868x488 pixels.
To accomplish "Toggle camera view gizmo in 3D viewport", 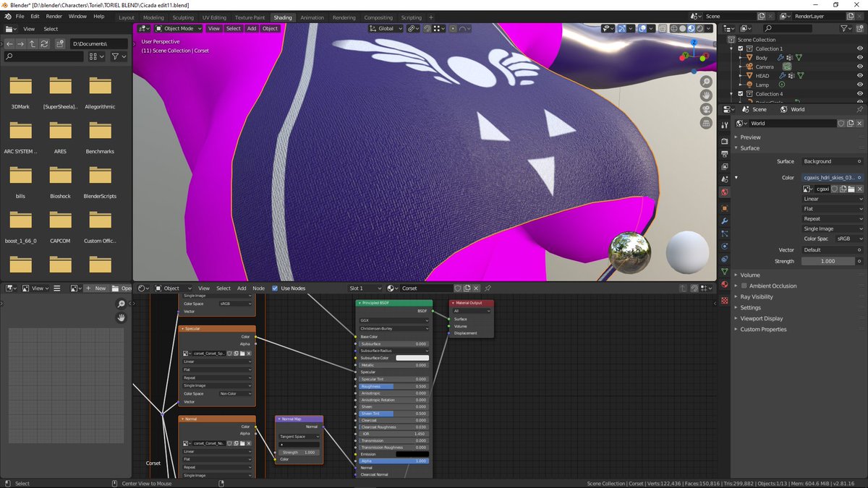I will click(706, 109).
